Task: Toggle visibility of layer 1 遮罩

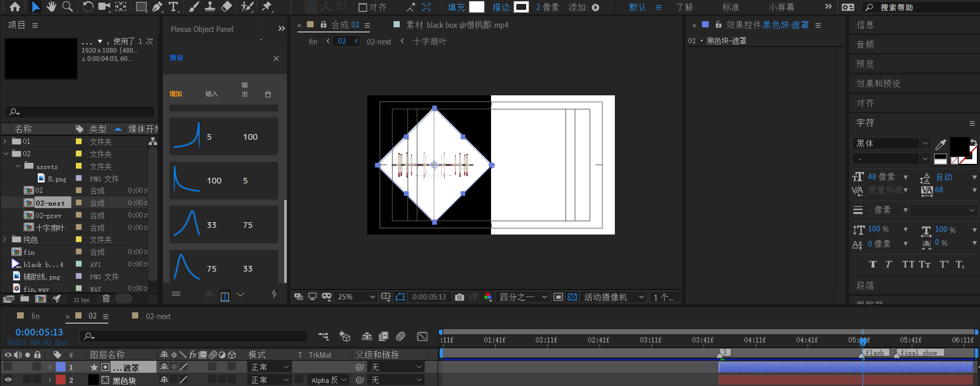Action: 8,366
